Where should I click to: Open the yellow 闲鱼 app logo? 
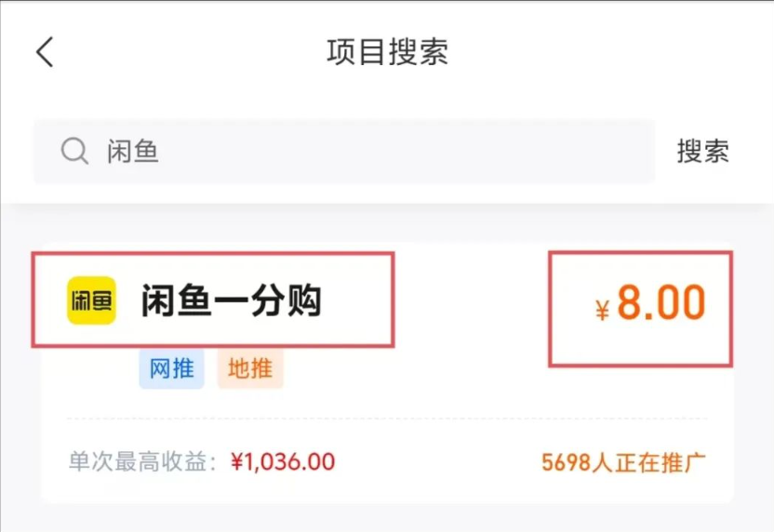coord(91,300)
